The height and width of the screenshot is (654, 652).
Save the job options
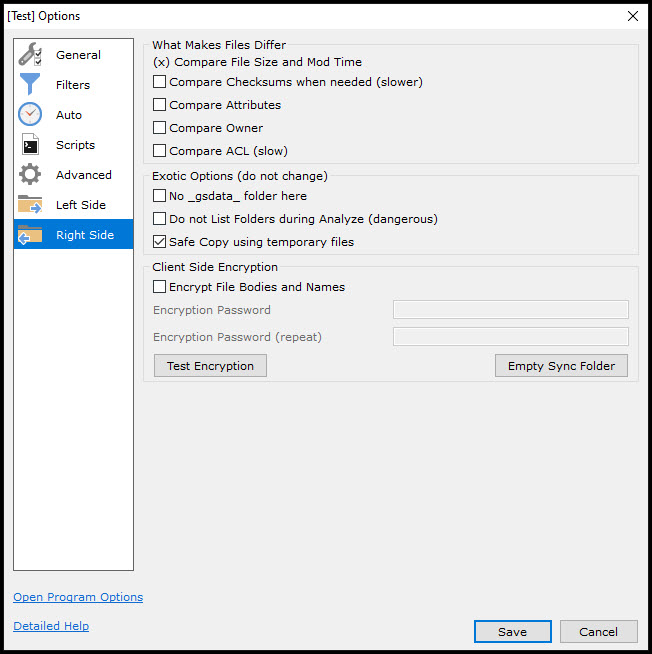[x=512, y=632]
